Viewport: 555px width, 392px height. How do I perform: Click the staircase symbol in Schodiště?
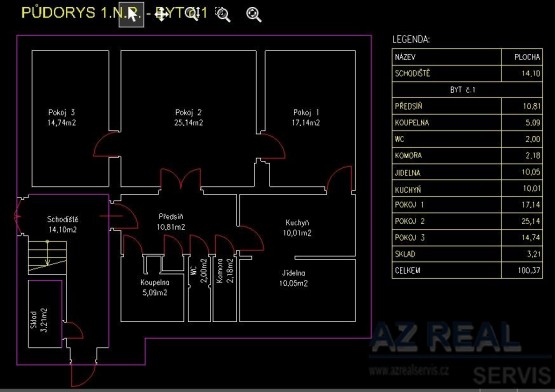tap(47, 257)
